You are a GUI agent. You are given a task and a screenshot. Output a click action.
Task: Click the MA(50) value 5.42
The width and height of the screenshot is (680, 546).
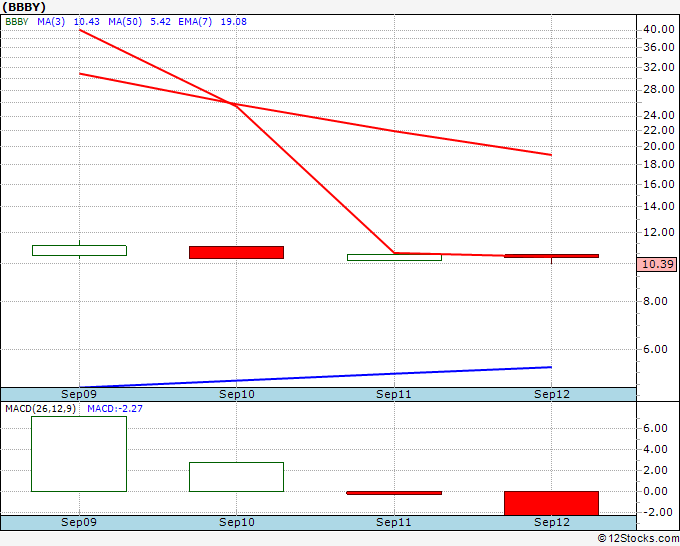160,22
